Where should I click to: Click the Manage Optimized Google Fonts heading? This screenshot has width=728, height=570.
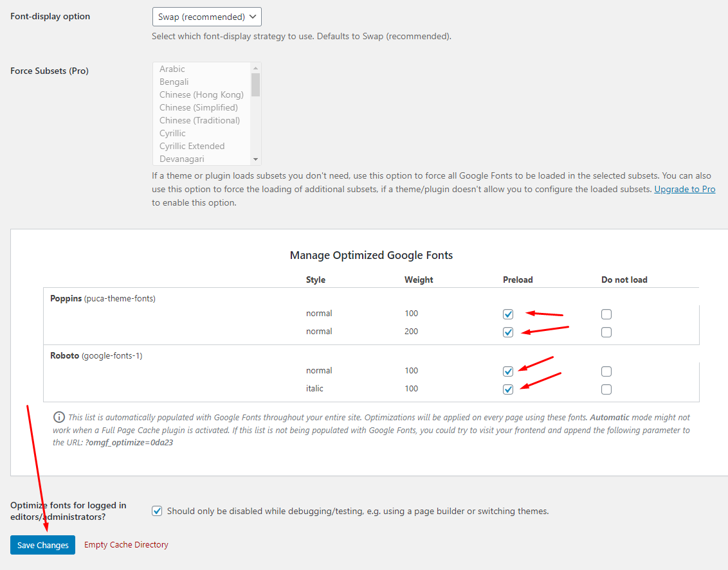tap(372, 255)
